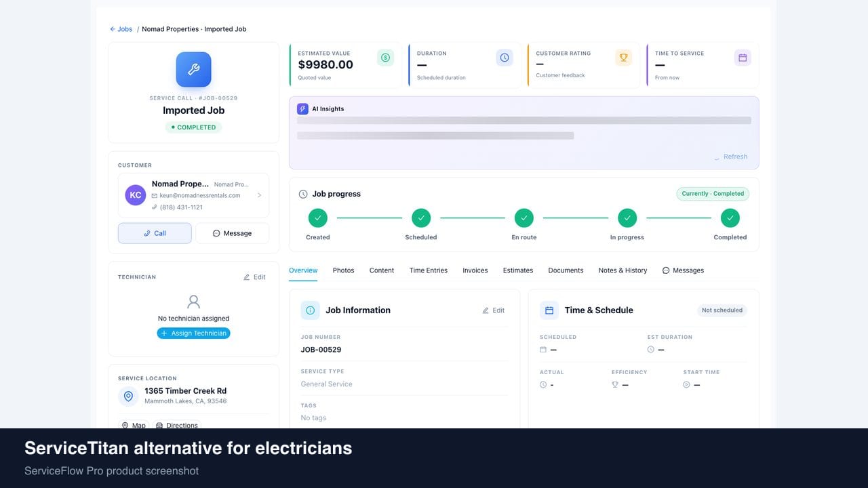Viewport: 868px width, 488px height.
Task: Click the AI Insights lightning icon
Action: tap(302, 108)
